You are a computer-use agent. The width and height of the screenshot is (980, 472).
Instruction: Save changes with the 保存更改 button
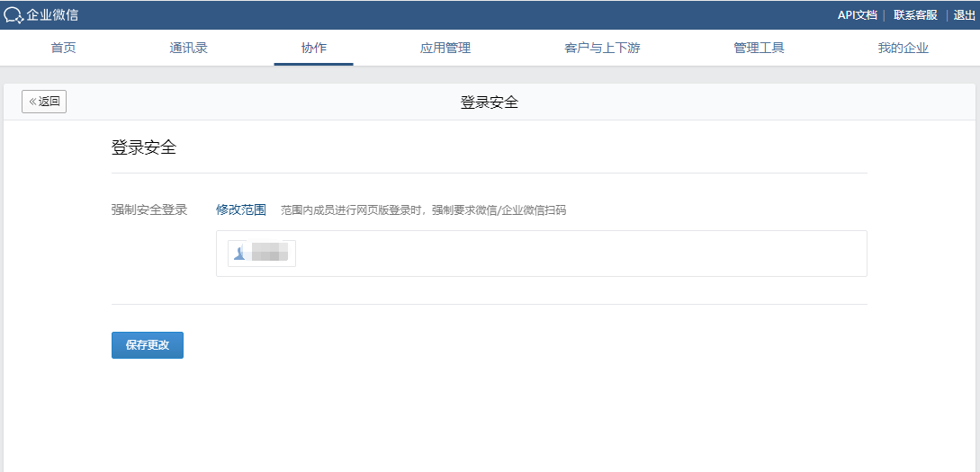pyautogui.click(x=148, y=345)
